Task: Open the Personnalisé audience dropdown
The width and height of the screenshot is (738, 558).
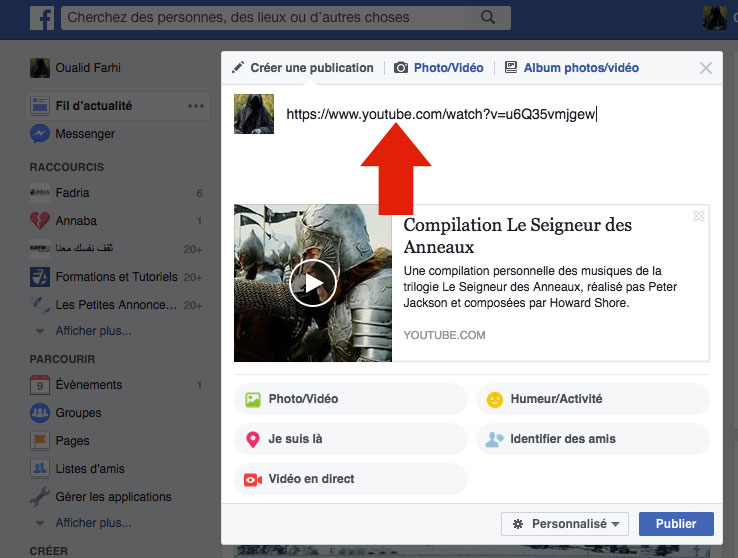Action: 565,524
